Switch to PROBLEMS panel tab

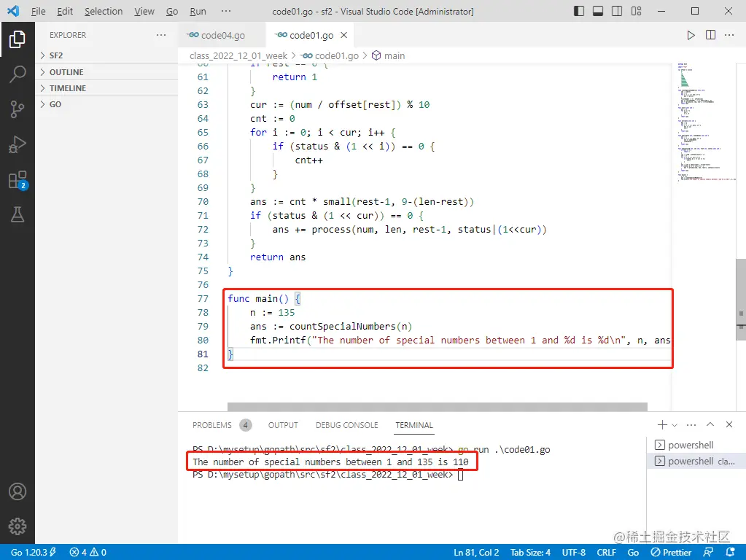tap(221, 425)
